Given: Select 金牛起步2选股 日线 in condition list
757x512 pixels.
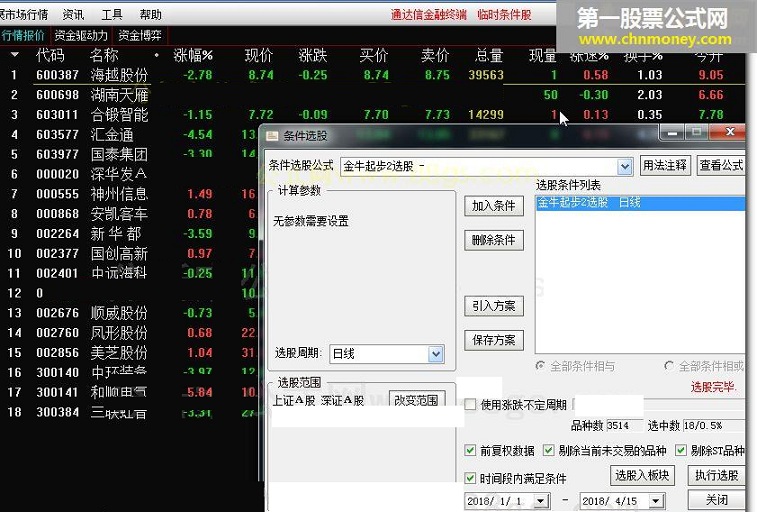Looking at the screenshot, I should (640, 203).
